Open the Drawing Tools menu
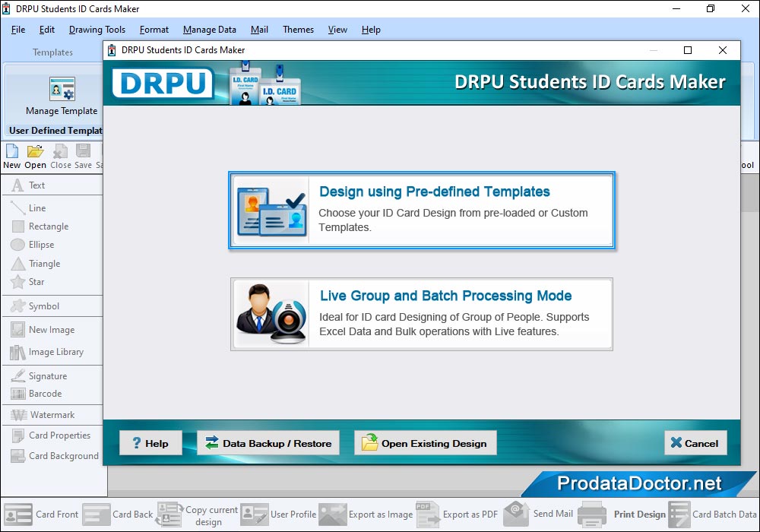The height and width of the screenshot is (532, 760). (97, 30)
